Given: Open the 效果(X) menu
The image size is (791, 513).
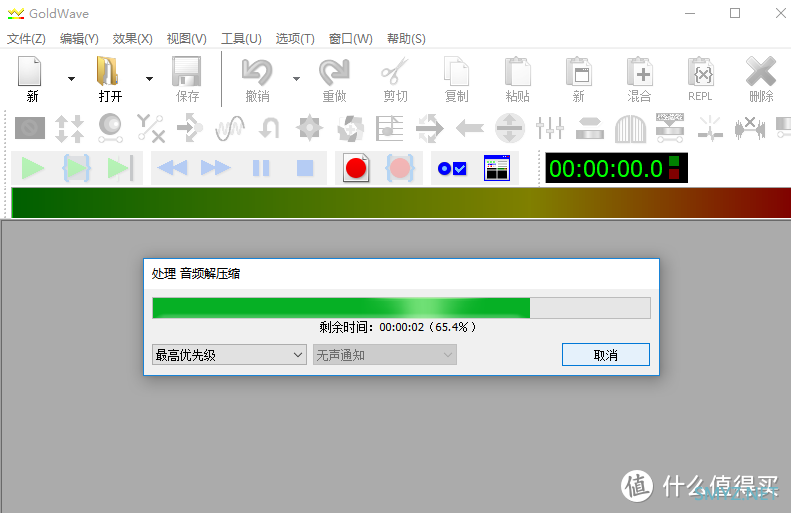Looking at the screenshot, I should [133, 39].
